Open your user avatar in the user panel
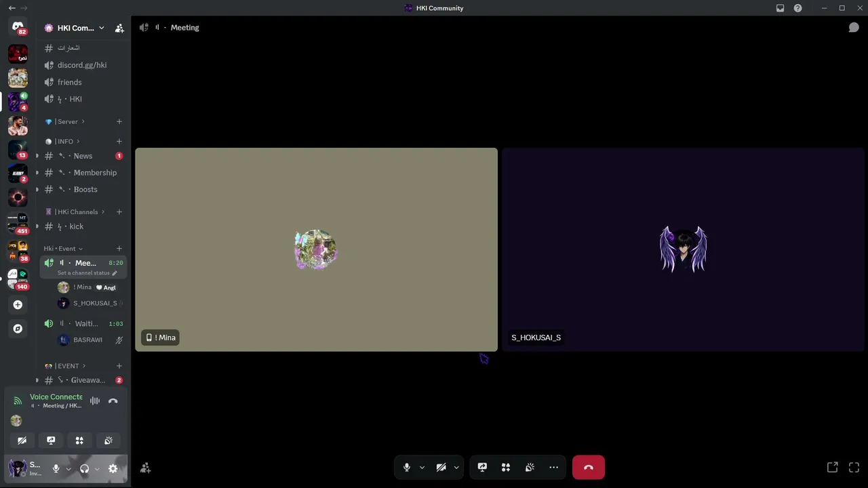This screenshot has height=488, width=868. [17, 468]
